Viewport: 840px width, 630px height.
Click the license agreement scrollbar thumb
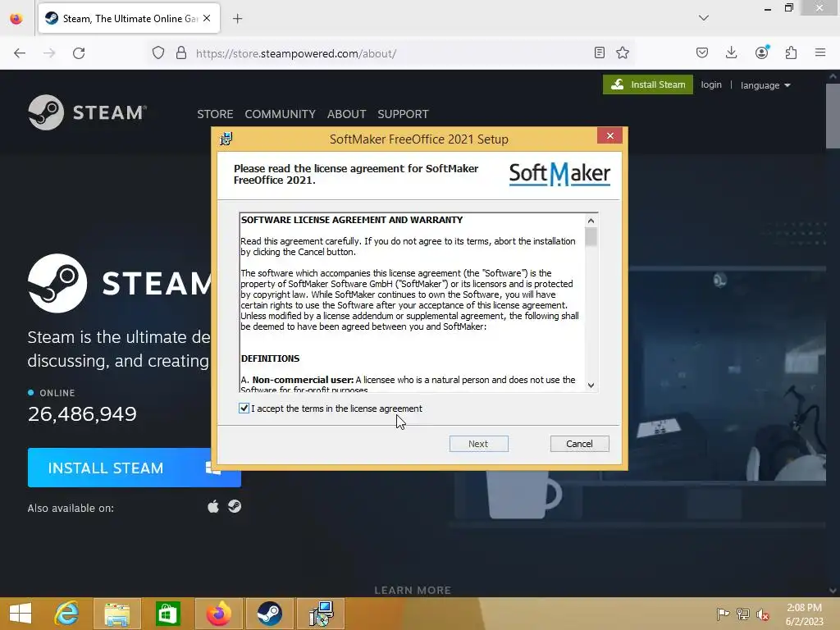click(x=591, y=237)
